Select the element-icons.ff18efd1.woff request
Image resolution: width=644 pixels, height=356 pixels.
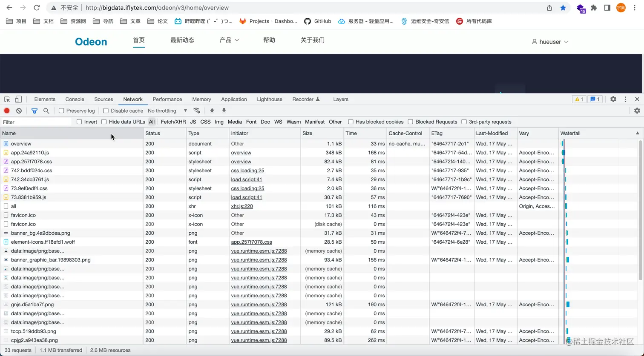coord(279,242)
